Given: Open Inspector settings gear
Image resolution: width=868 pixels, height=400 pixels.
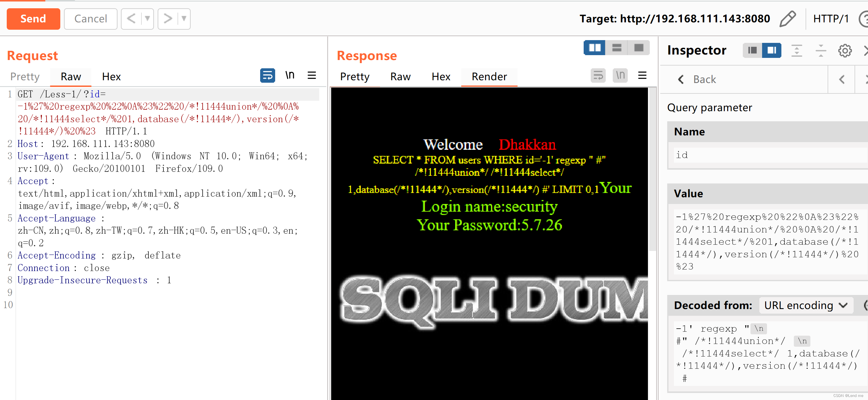Looking at the screenshot, I should [x=845, y=51].
